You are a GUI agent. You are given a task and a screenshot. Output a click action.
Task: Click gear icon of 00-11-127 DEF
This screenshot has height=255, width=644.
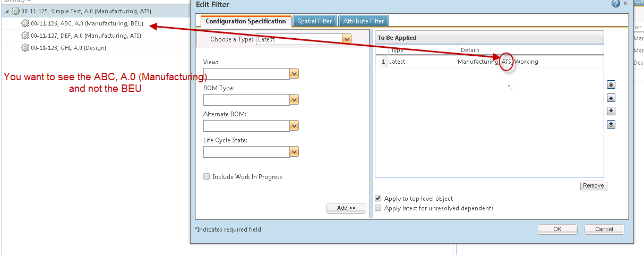[x=25, y=36]
